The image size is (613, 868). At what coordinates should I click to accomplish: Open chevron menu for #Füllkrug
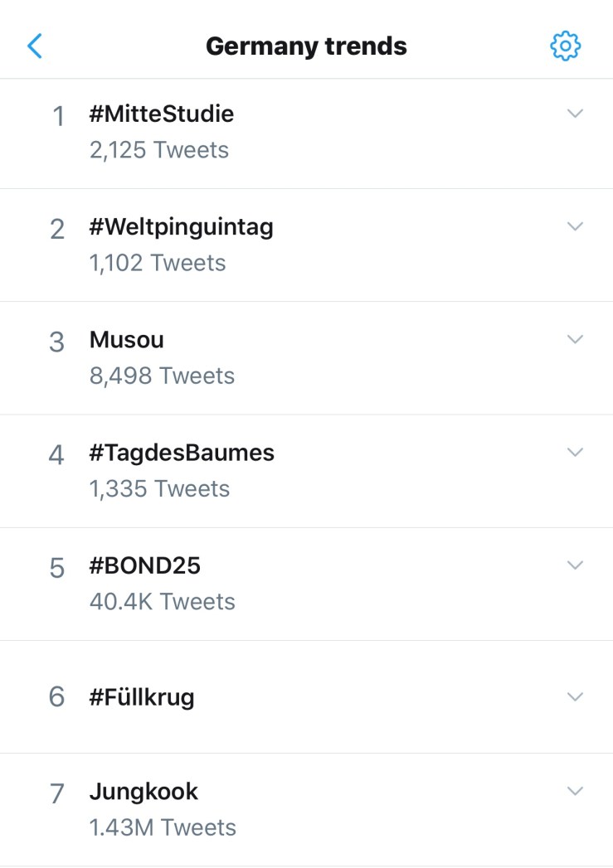click(x=575, y=696)
